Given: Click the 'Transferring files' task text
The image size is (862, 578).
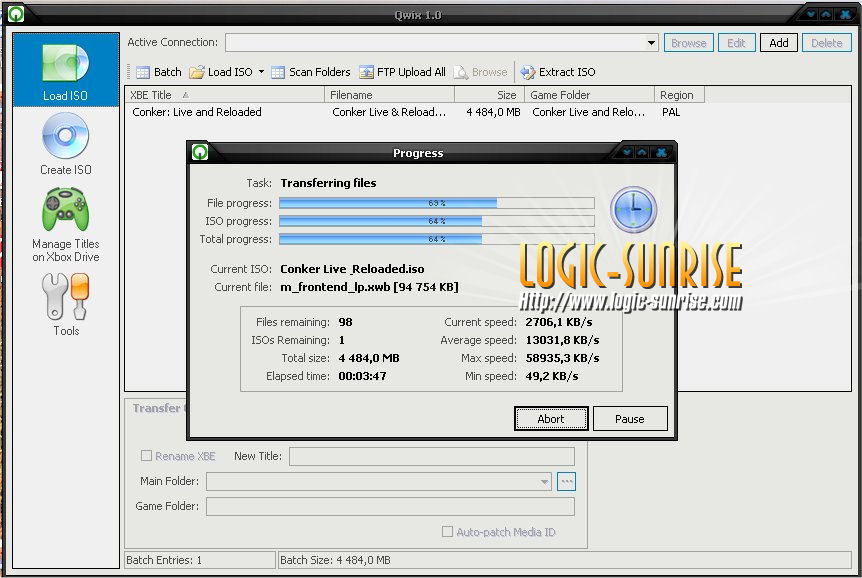Looking at the screenshot, I should click(x=328, y=183).
